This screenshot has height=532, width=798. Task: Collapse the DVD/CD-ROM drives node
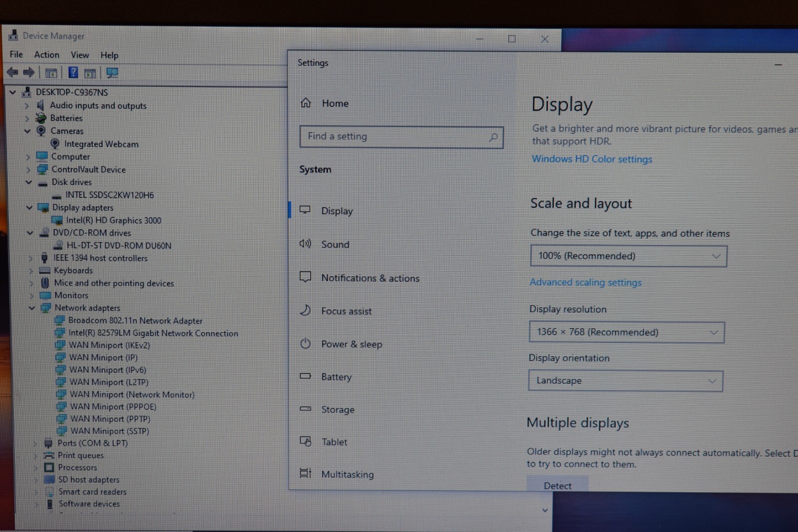point(30,233)
